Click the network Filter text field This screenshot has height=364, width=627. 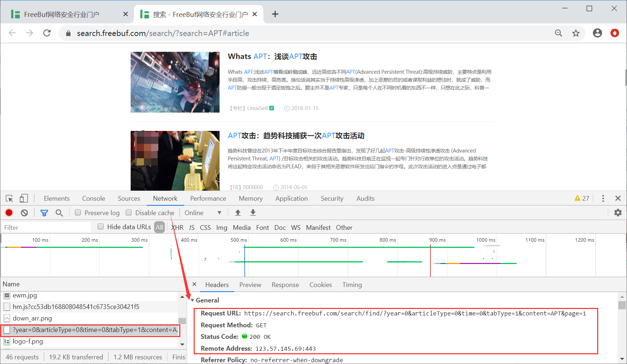[x=47, y=227]
